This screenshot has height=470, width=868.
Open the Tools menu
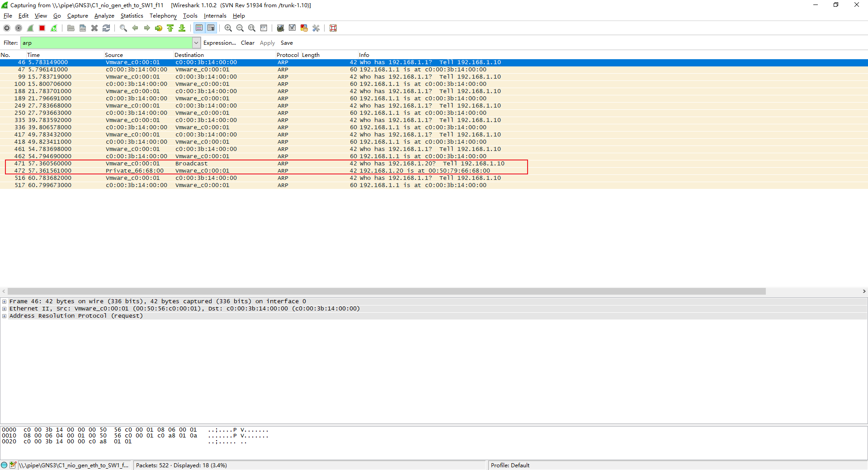point(190,16)
